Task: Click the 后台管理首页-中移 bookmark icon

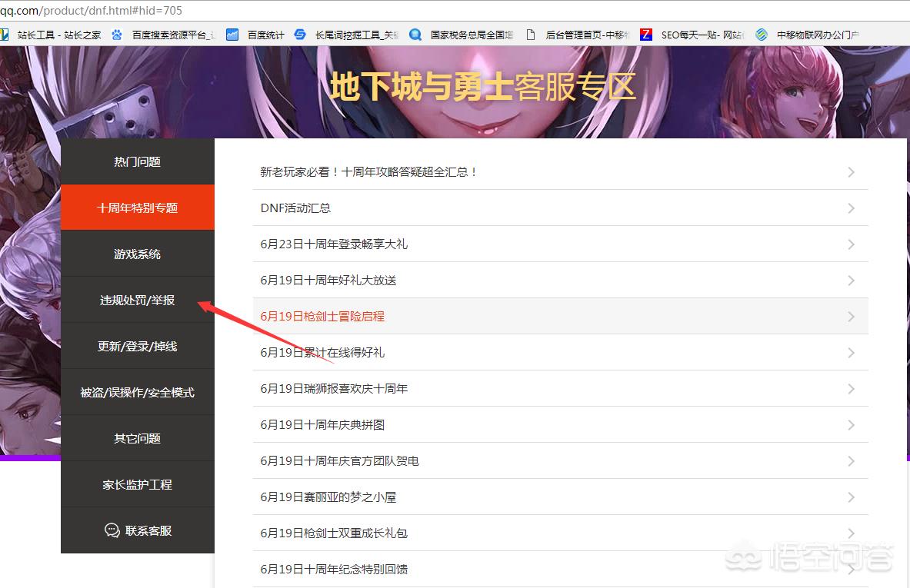Action: coord(529,34)
